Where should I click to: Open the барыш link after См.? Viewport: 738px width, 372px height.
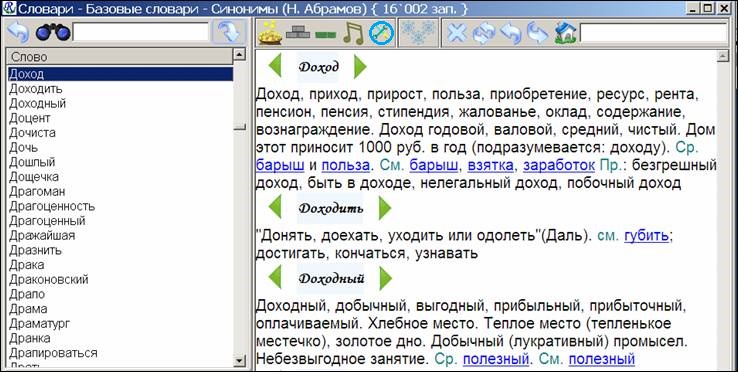pyautogui.click(x=434, y=166)
